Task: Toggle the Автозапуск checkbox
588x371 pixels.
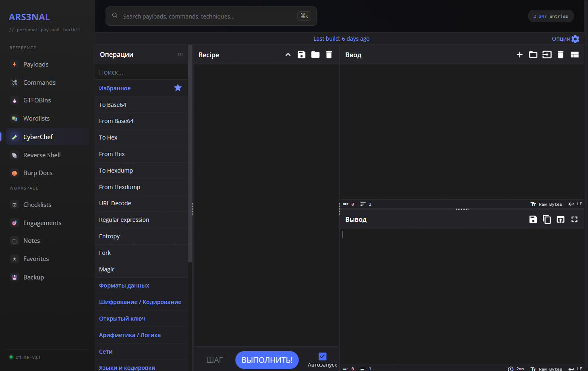Action: click(x=322, y=356)
